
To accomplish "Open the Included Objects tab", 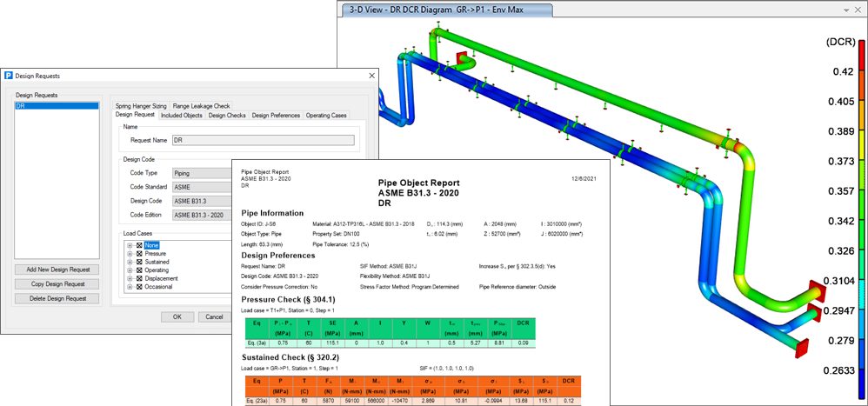I will pyautogui.click(x=182, y=115).
